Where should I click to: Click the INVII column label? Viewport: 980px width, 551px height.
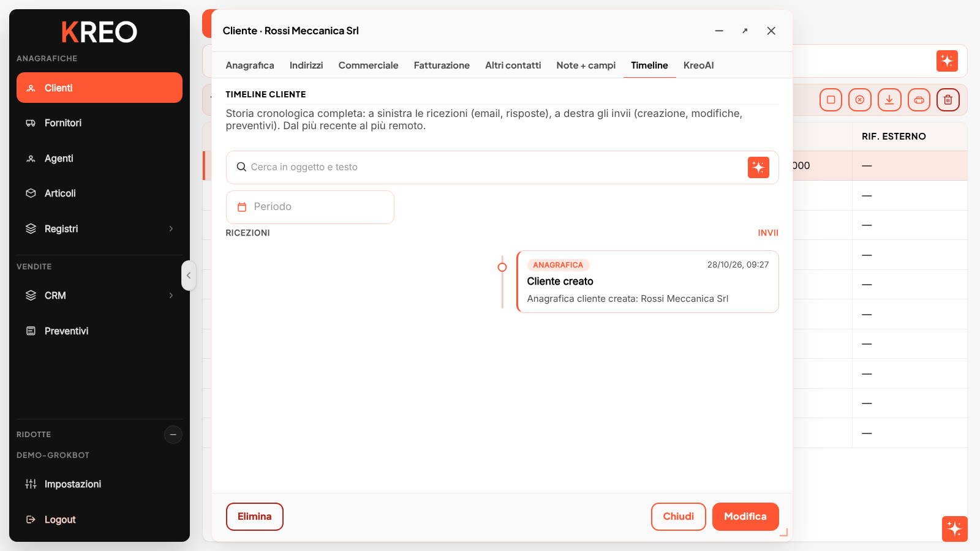(x=768, y=233)
